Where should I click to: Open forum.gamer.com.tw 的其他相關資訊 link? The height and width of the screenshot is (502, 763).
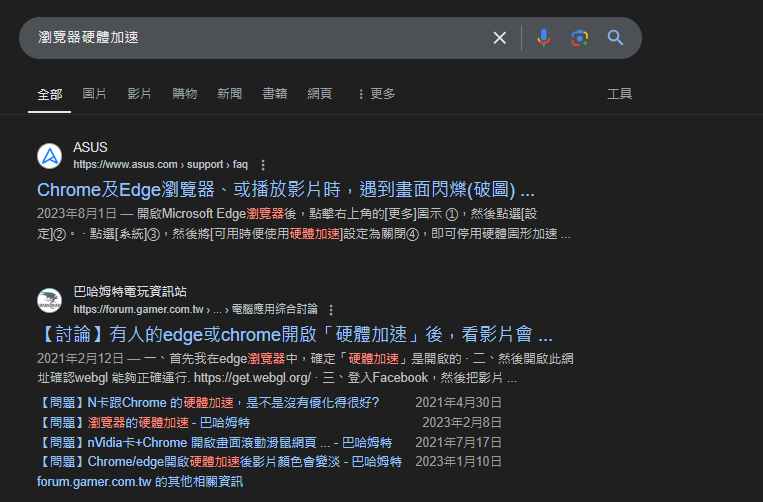(x=140, y=482)
